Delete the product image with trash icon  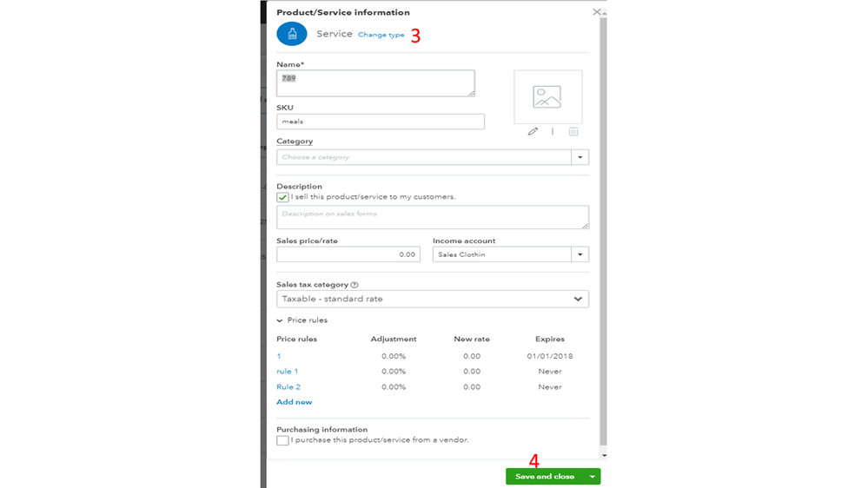click(573, 132)
